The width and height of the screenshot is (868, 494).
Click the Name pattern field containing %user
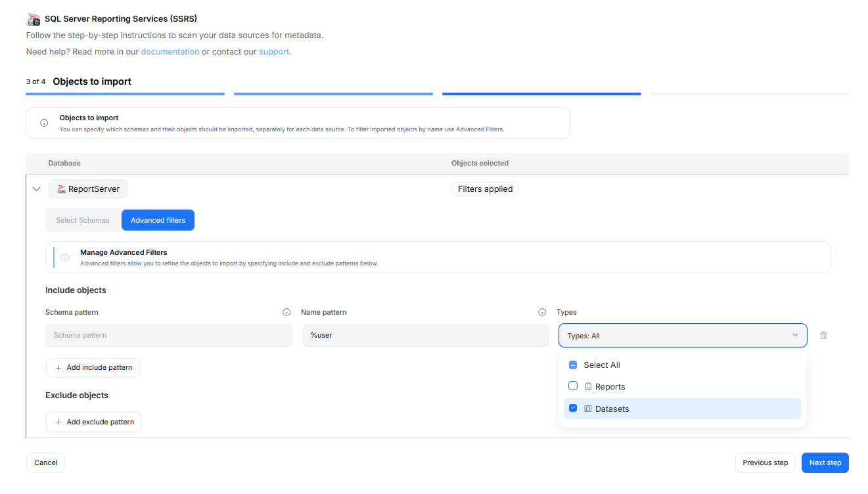pyautogui.click(x=425, y=336)
